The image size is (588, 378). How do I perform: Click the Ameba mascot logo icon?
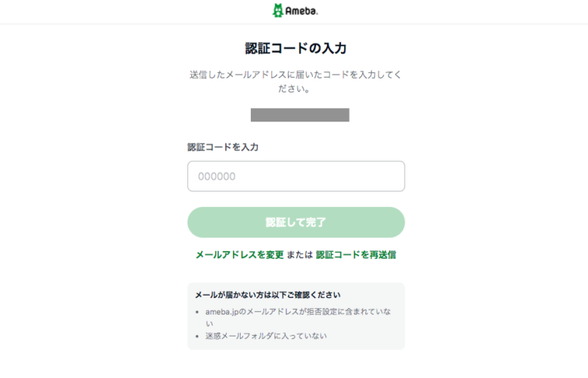point(278,10)
